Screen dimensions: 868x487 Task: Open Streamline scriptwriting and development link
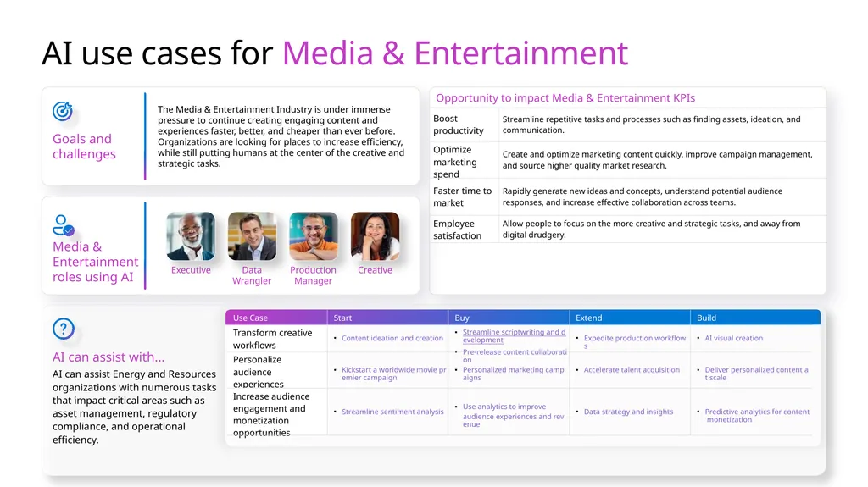pyautogui.click(x=515, y=336)
